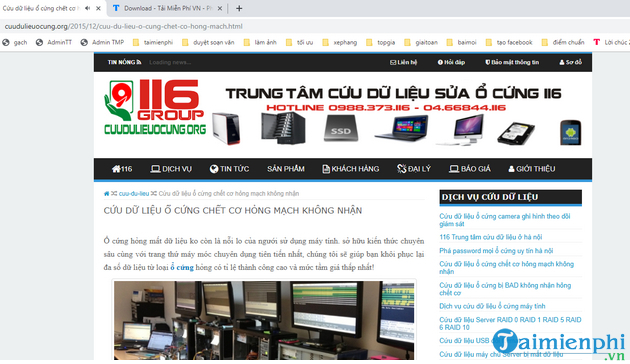Open the data recovery lab photo
The height and width of the screenshot is (364, 630).
click(x=264, y=320)
